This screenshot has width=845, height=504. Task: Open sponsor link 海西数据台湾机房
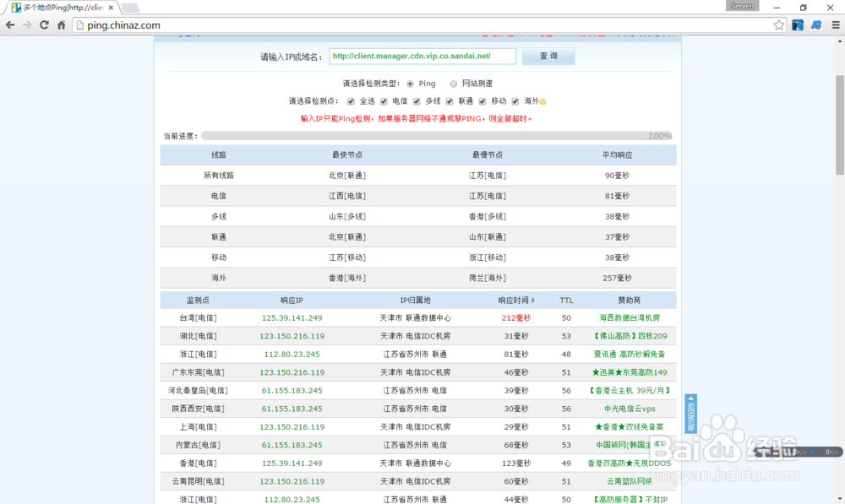(x=630, y=317)
